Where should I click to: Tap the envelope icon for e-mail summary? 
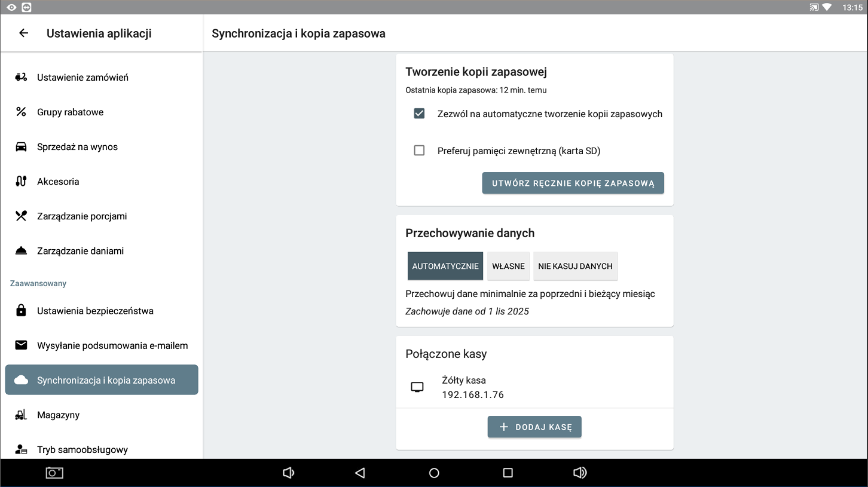(x=21, y=345)
